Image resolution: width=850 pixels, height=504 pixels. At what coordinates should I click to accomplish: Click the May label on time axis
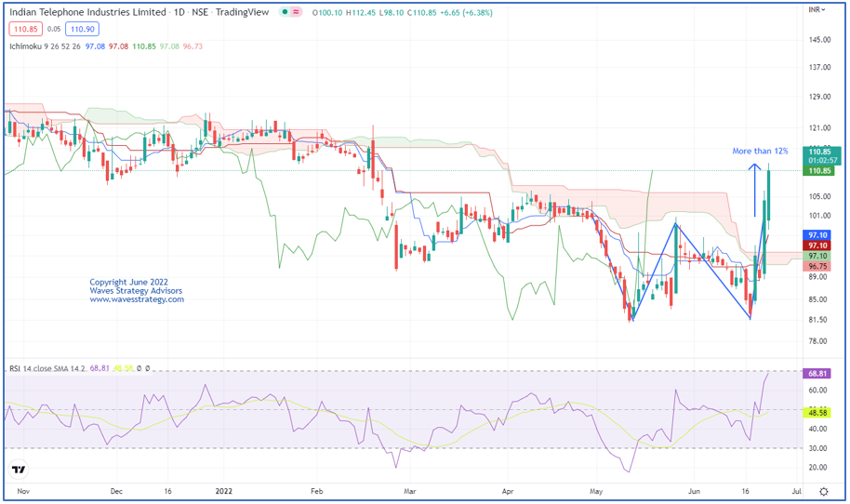tap(596, 491)
